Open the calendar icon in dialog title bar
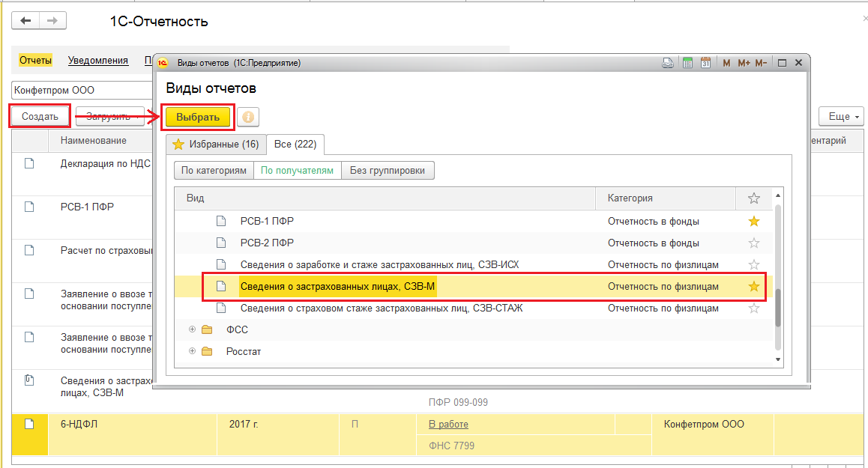 pos(705,64)
